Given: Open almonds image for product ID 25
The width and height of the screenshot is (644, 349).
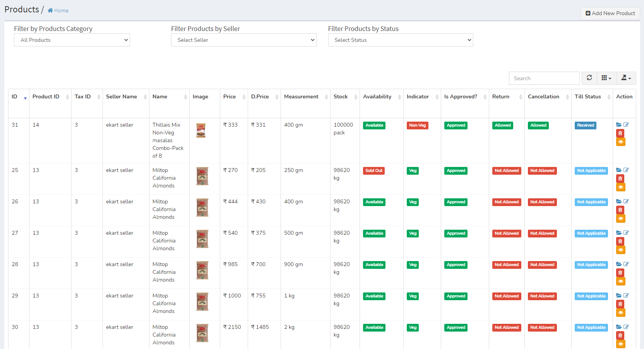Looking at the screenshot, I should 202,176.
